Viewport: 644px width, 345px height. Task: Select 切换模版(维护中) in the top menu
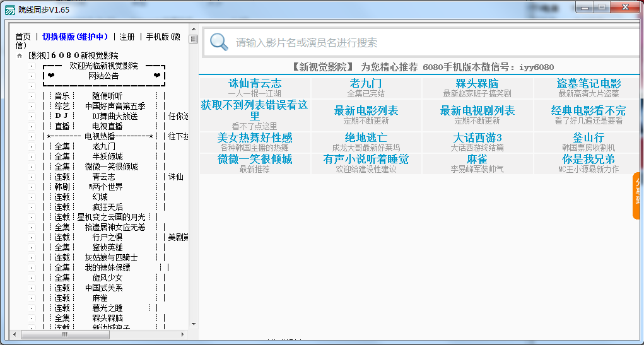tap(76, 37)
